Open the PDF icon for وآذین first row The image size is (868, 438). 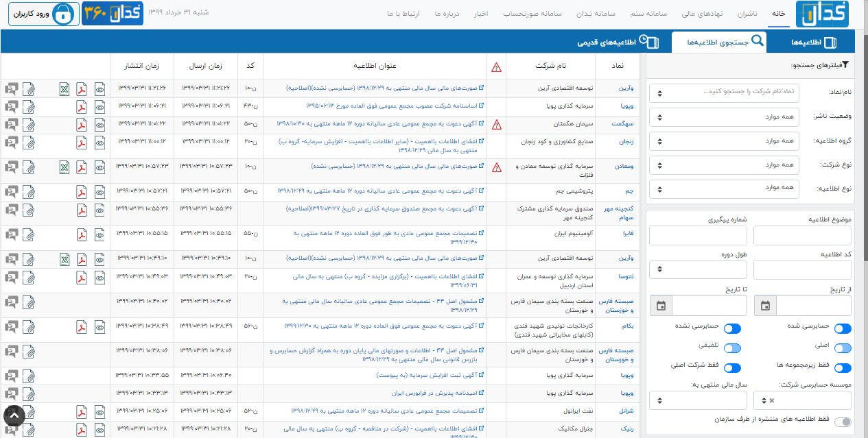click(x=82, y=88)
